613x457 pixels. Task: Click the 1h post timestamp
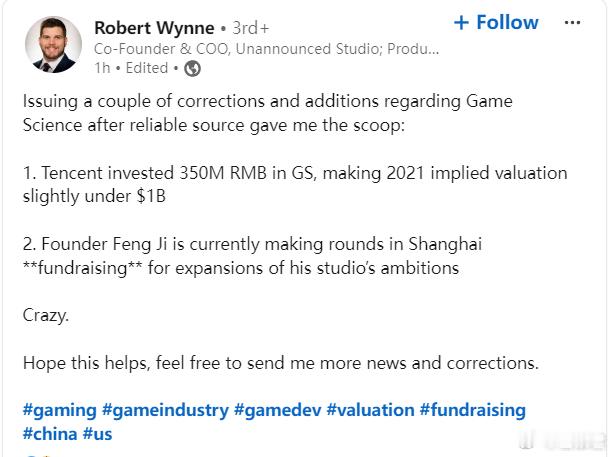[x=102, y=68]
